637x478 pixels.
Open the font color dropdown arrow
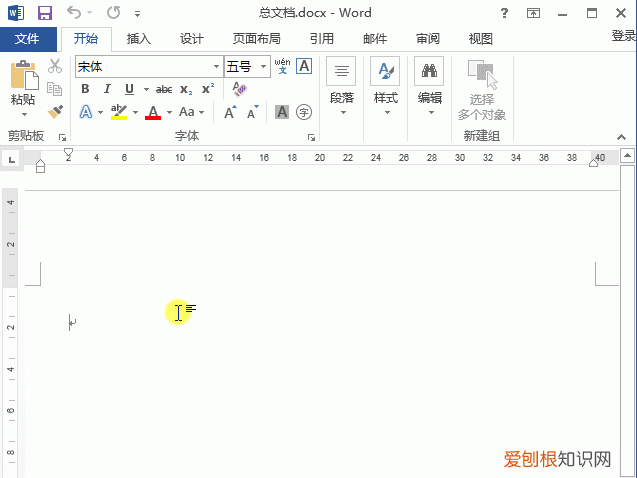tap(169, 112)
